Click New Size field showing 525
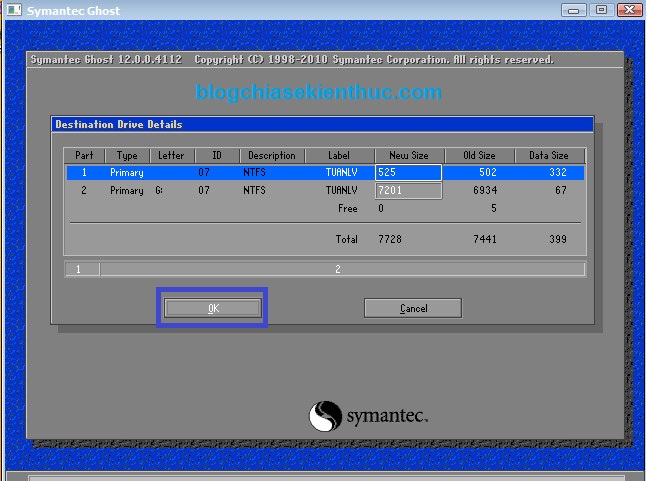This screenshot has width=646, height=481. (x=408, y=173)
